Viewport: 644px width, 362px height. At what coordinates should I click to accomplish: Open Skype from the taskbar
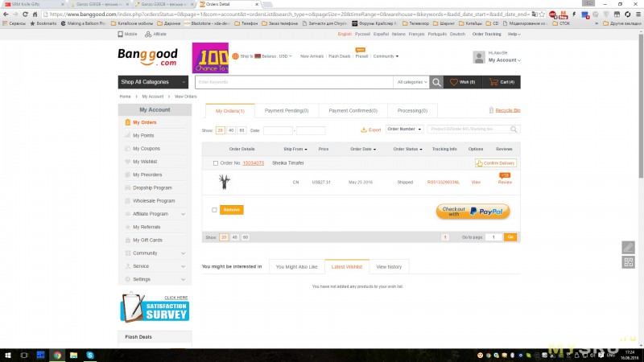click(x=90, y=356)
